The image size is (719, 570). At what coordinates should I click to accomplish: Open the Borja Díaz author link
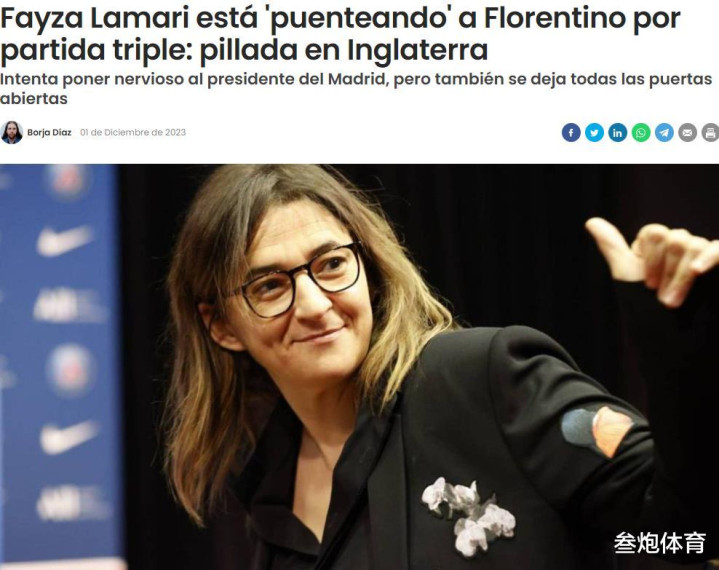[49, 133]
